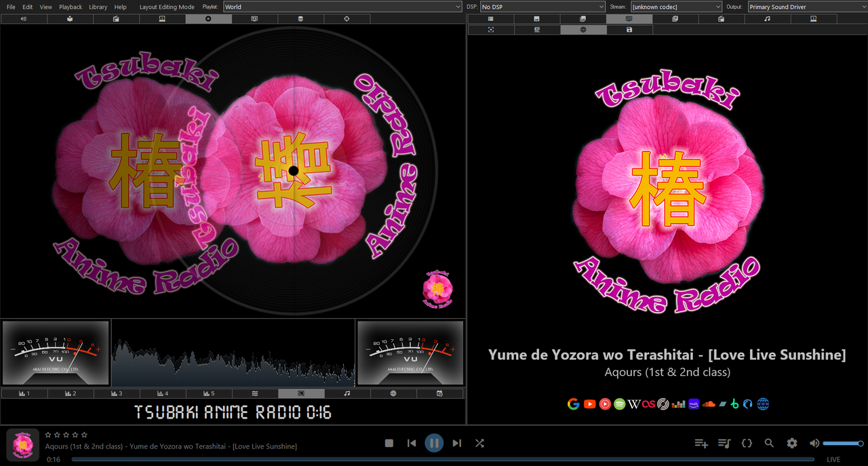868x466 pixels.
Task: Select the left panel's crosshair target tab
Action: click(347, 19)
